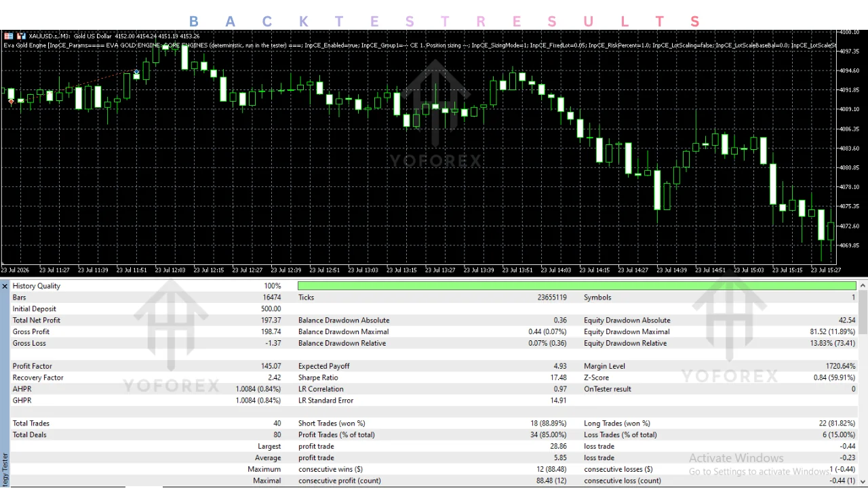Select the LR Standard Error value 14.91
Screen dimensions: 868x488
[559, 401]
